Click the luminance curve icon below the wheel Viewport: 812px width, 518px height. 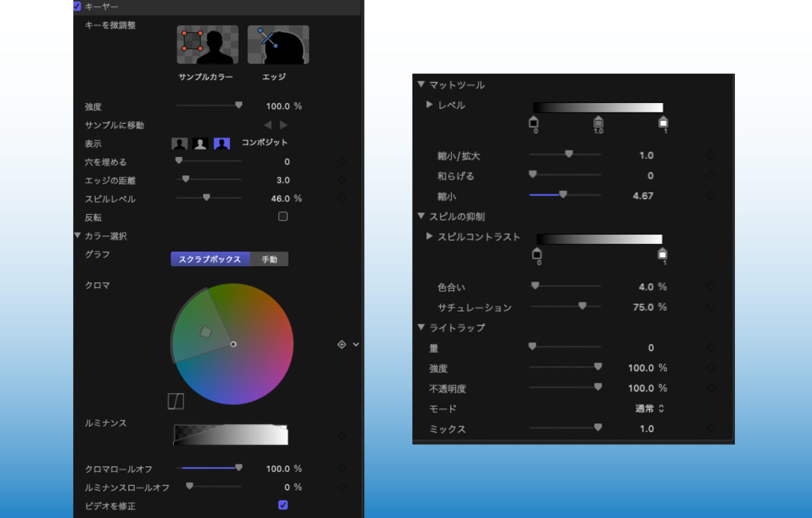[x=175, y=402]
